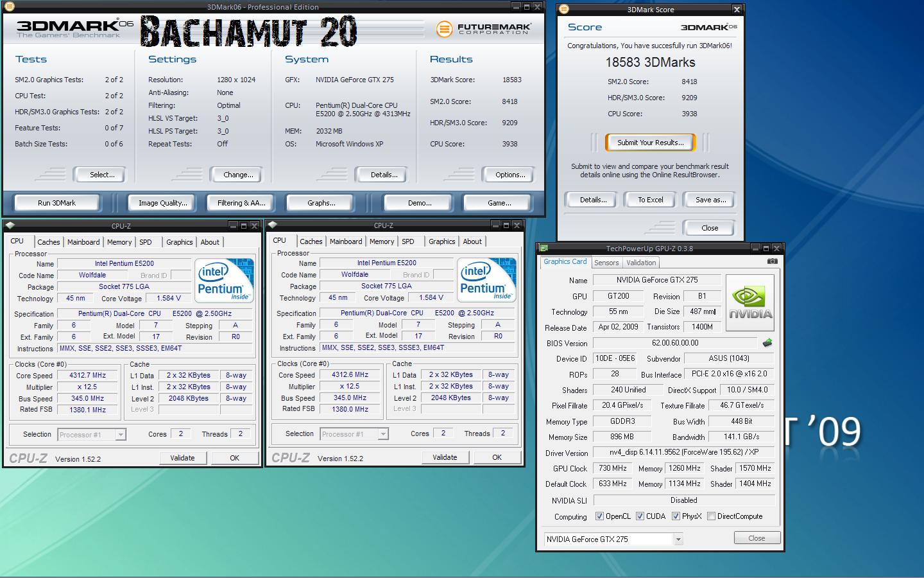Click the NVIDIA logo in GPU-Z

[750, 303]
